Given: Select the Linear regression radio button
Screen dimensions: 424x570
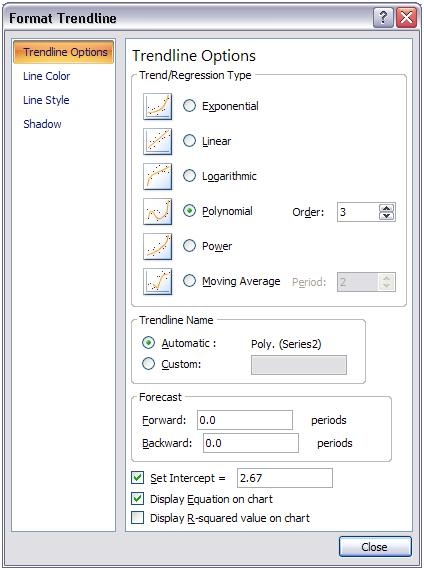Looking at the screenshot, I should [189, 141].
